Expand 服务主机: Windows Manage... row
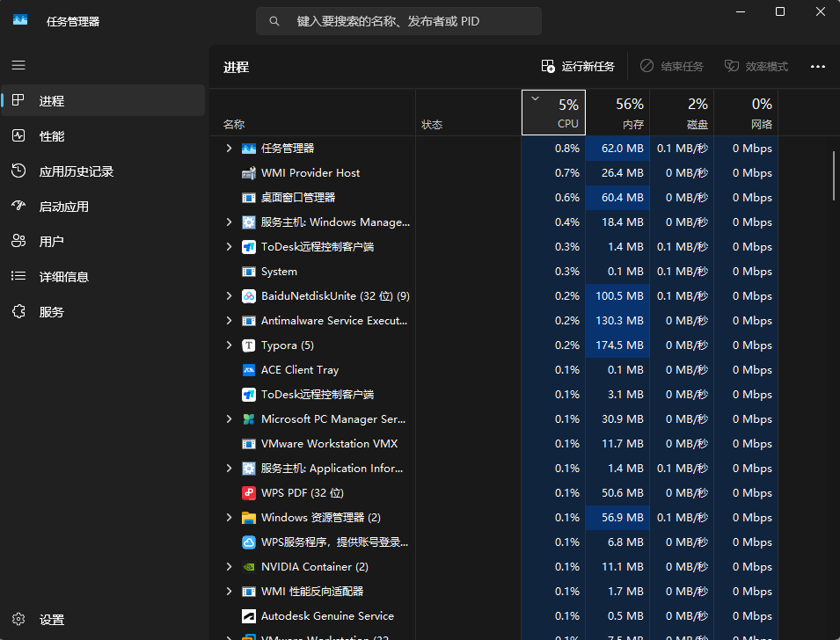840x640 pixels. [230, 222]
